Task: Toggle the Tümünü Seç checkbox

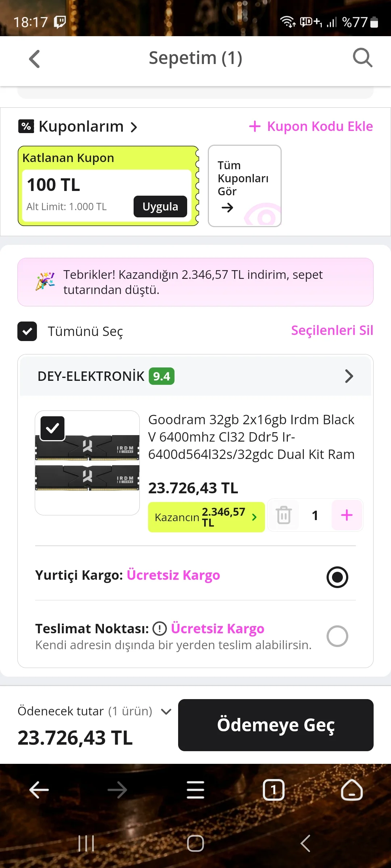Action: [27, 331]
